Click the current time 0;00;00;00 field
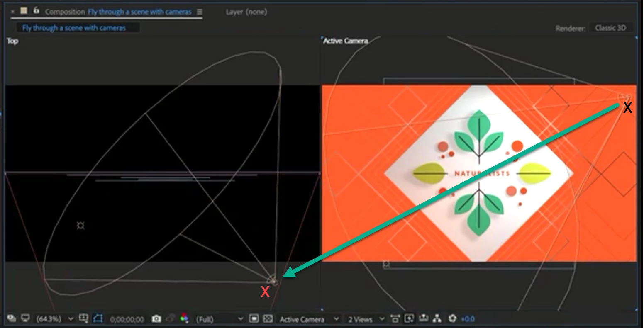Screen dimensions: 644x328 click(127, 319)
